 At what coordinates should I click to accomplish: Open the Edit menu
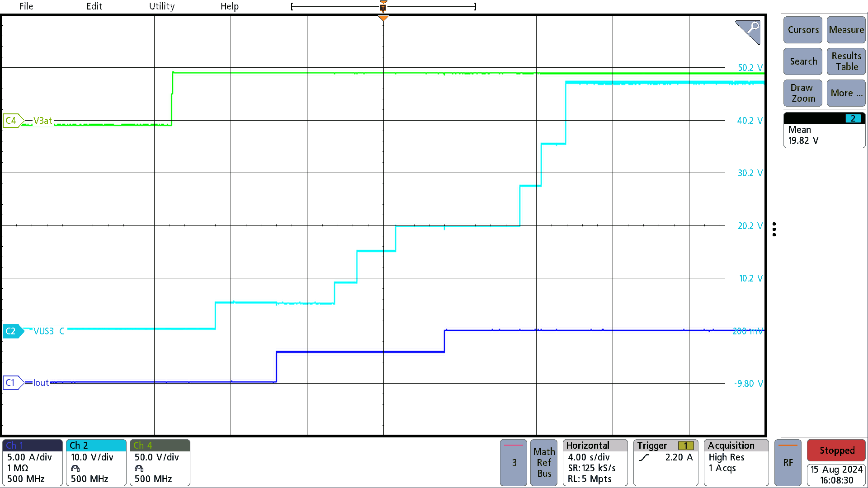tap(92, 6)
